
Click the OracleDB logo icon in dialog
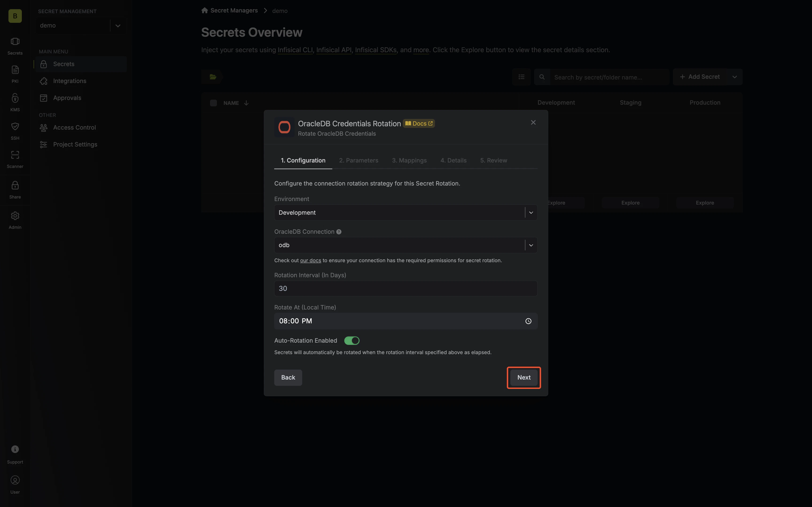(284, 127)
